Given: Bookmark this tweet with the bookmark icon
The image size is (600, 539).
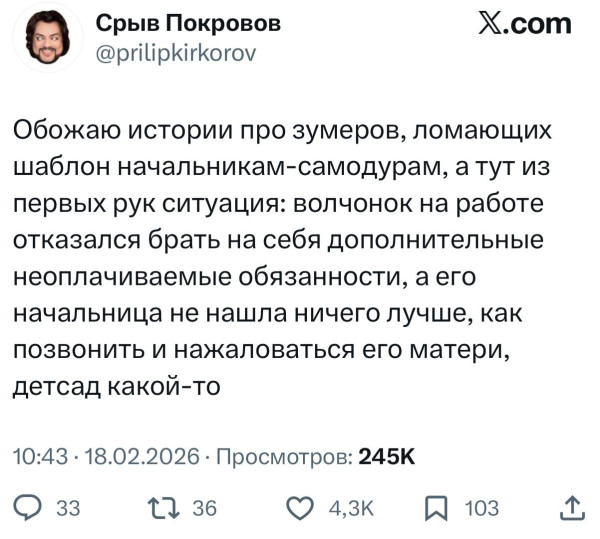Looking at the screenshot, I should 437,508.
